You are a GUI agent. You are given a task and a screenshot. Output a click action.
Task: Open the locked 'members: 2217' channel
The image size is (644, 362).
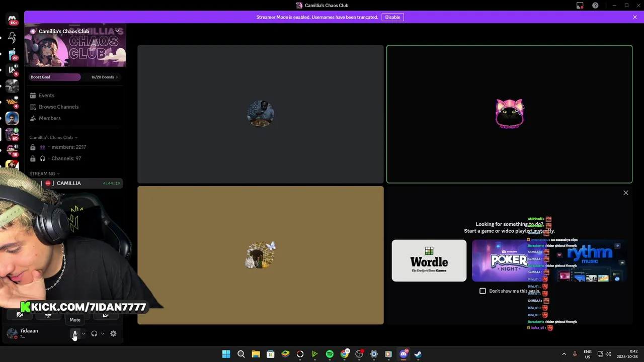[x=75, y=147]
